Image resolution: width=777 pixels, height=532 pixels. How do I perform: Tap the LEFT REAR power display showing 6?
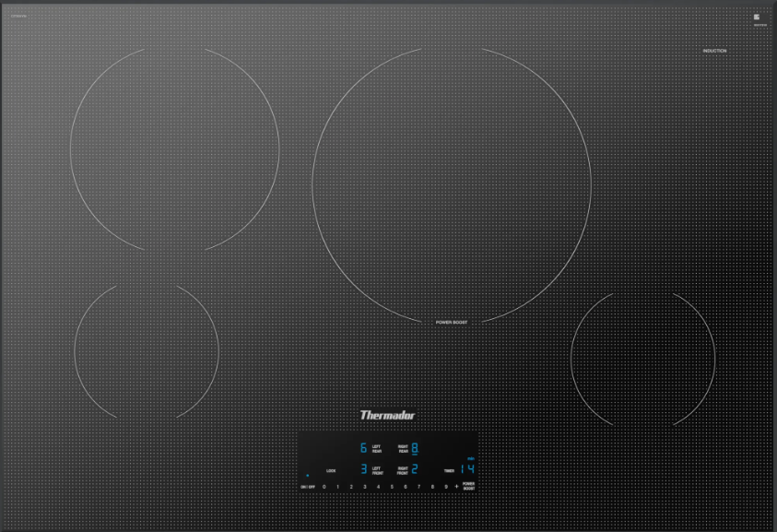pyautogui.click(x=363, y=447)
